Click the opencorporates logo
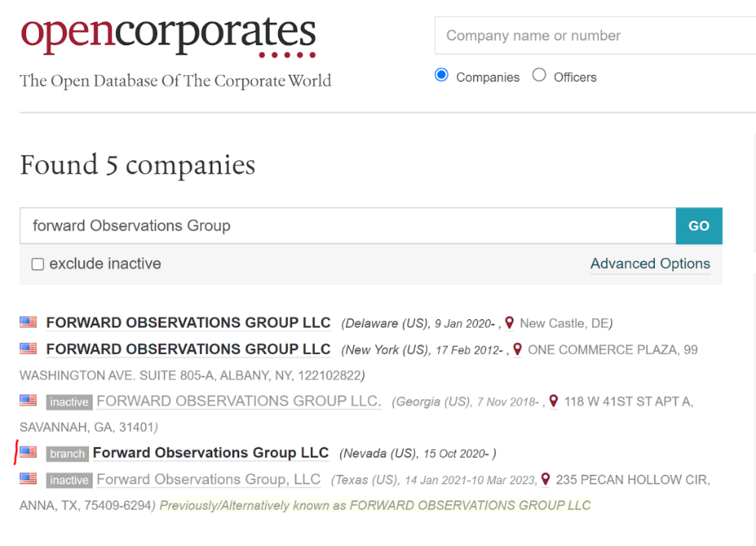 (x=168, y=35)
